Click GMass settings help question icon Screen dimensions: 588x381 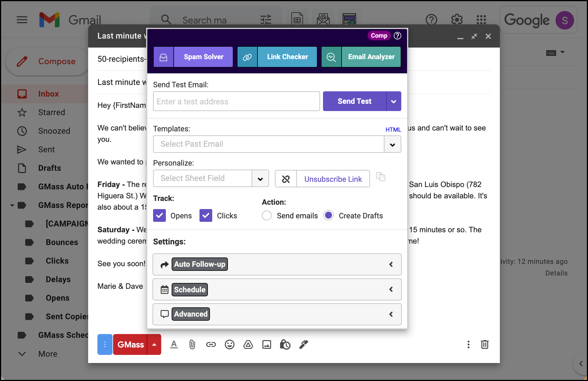(398, 36)
